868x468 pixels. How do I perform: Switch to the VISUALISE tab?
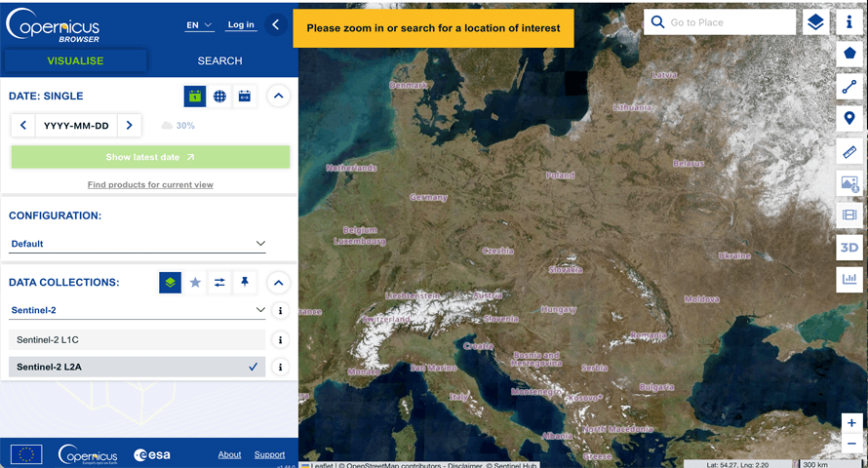click(75, 60)
